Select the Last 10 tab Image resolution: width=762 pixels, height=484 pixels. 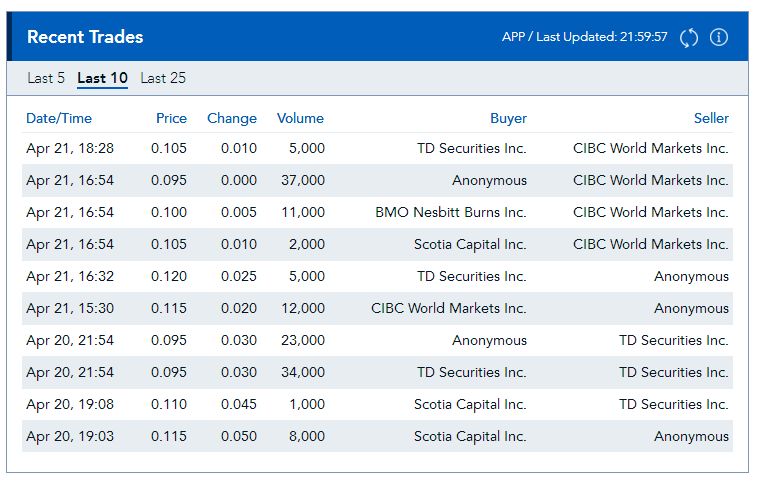click(102, 78)
